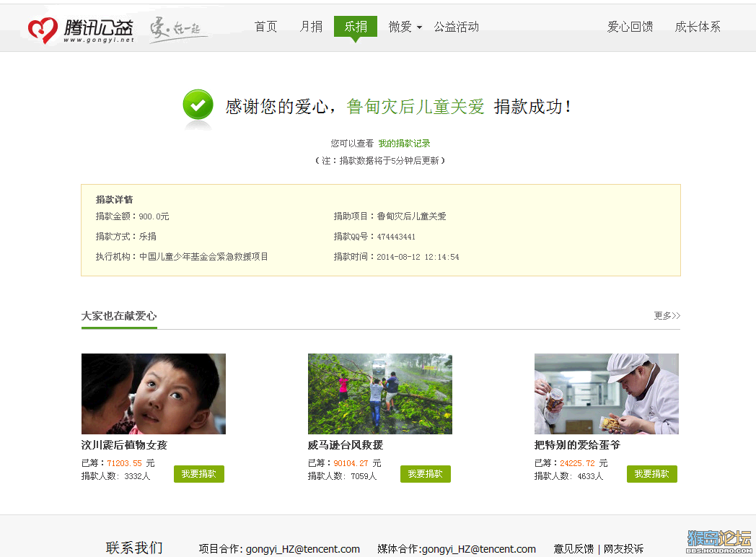Click the 把特别的爱给蛋爷 title

pos(577,444)
